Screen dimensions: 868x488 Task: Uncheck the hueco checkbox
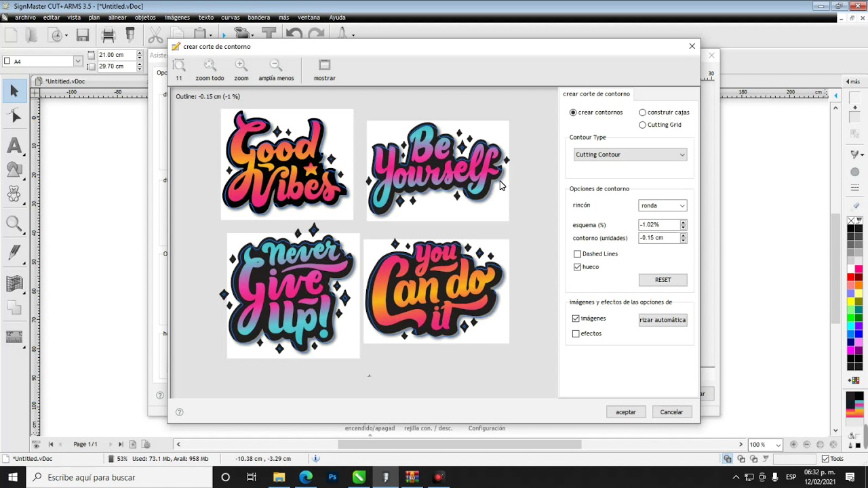(x=577, y=267)
